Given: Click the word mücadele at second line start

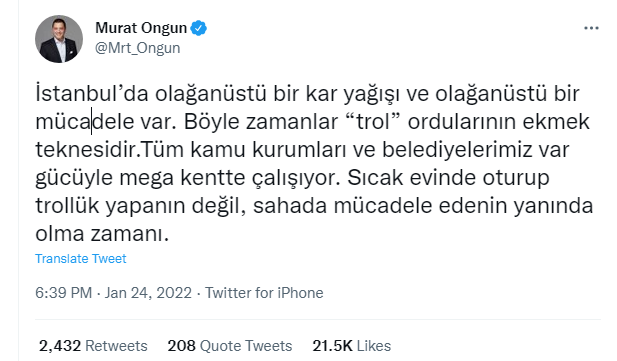Looking at the screenshot, I should (85, 122).
